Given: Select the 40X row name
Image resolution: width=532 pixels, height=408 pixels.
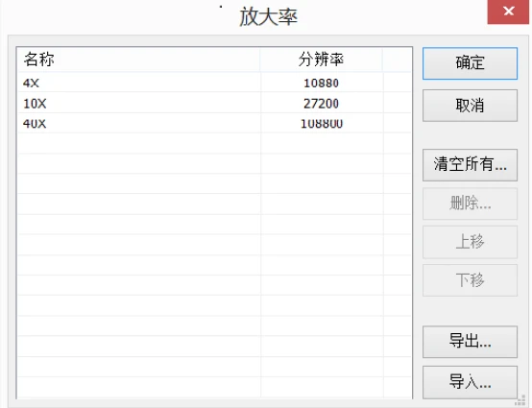Looking at the screenshot, I should [35, 124].
